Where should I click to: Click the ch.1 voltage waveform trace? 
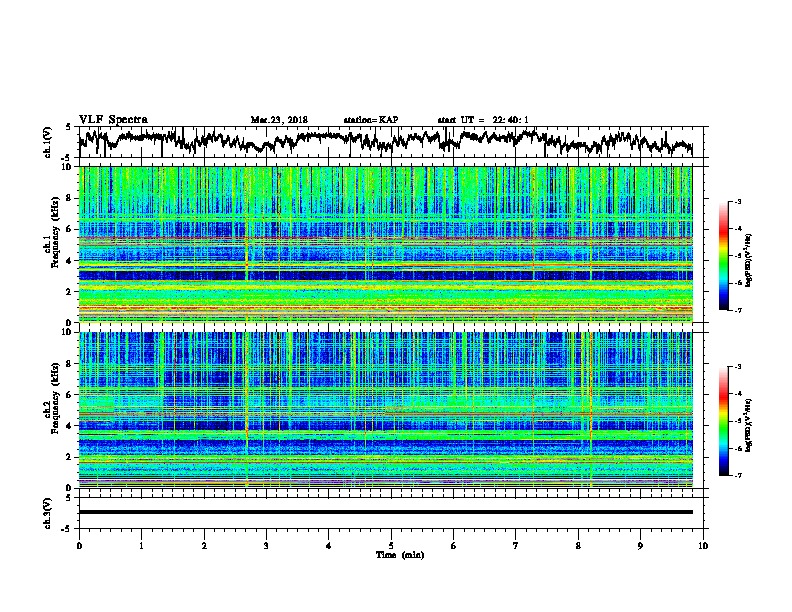point(385,141)
